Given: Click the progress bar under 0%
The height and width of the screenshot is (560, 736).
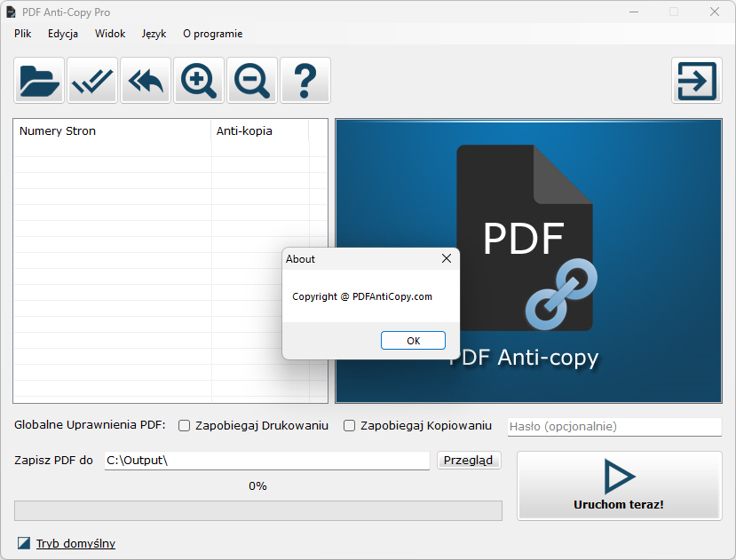Looking at the screenshot, I should point(258,510).
